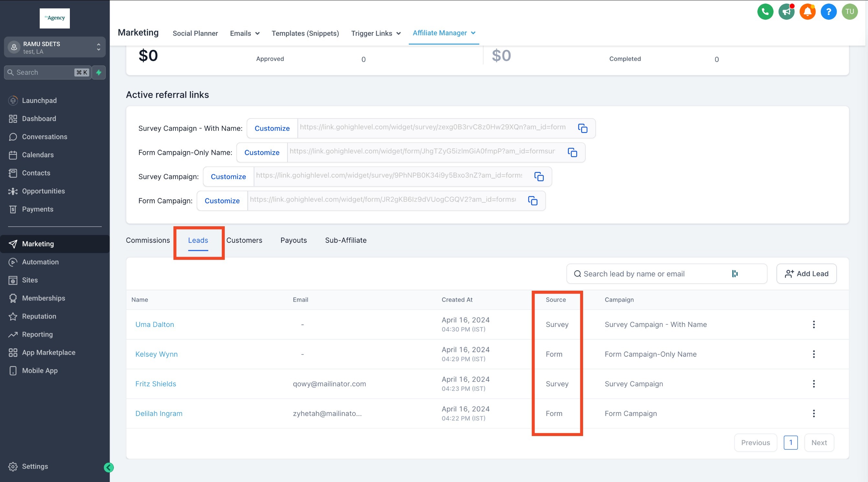
Task: Open the RAMU SDETS account switcher
Action: [55, 47]
